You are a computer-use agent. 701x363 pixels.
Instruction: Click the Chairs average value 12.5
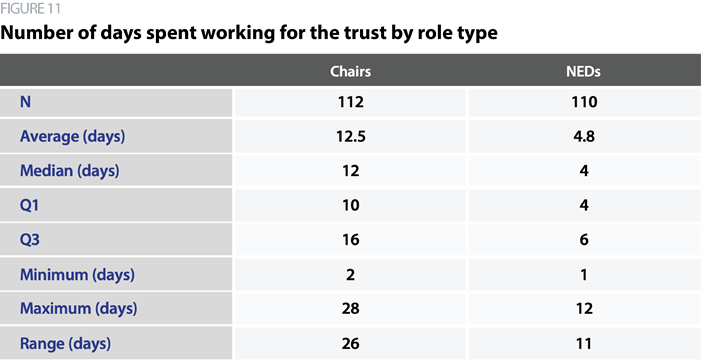pos(350,136)
